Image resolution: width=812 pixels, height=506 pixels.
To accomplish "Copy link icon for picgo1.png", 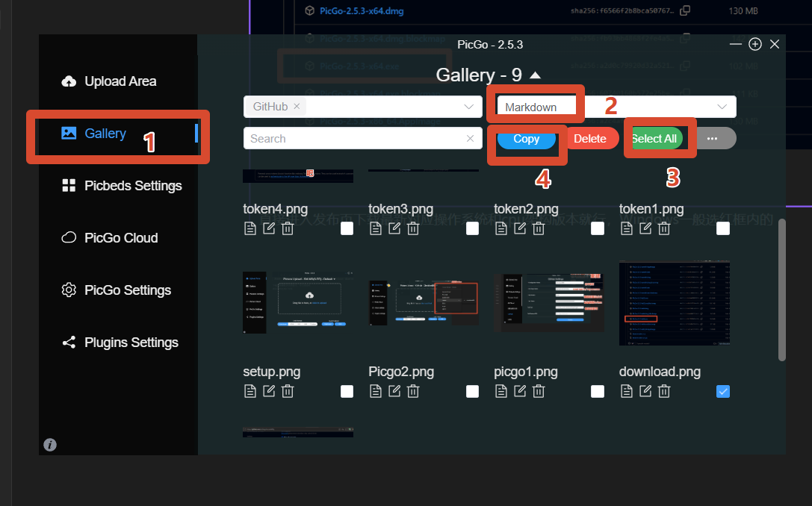I will pyautogui.click(x=500, y=391).
